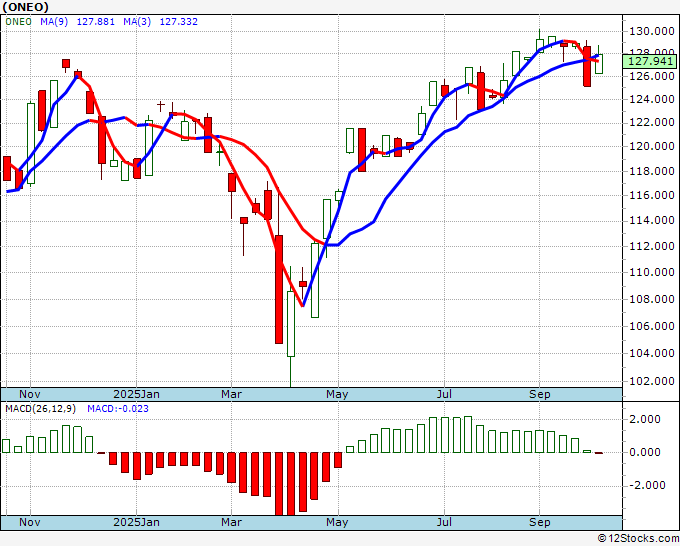Click the 116.000 price axis label

[x=652, y=195]
